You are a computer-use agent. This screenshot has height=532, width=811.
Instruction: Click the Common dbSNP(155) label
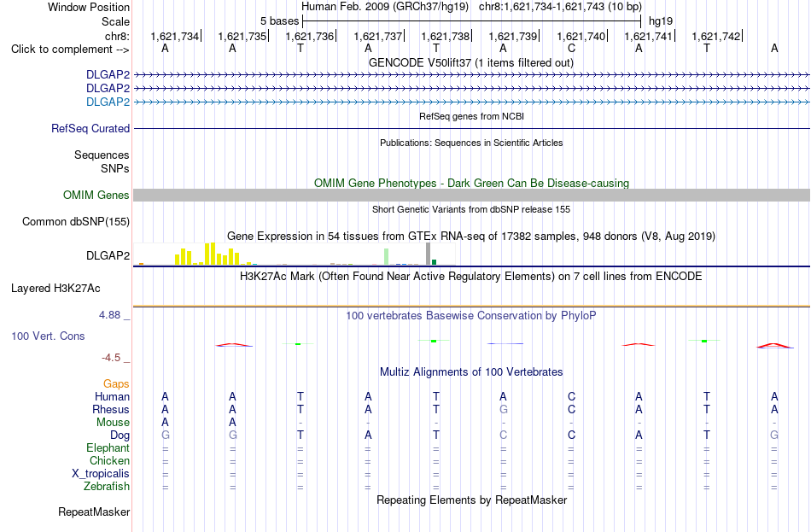click(75, 221)
